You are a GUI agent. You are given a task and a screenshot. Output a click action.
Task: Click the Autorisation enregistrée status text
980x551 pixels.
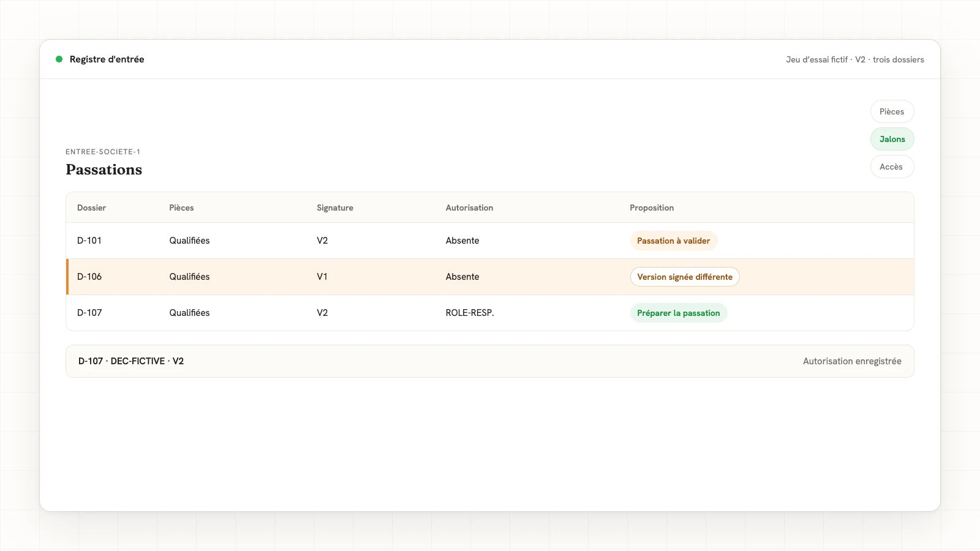[852, 361]
